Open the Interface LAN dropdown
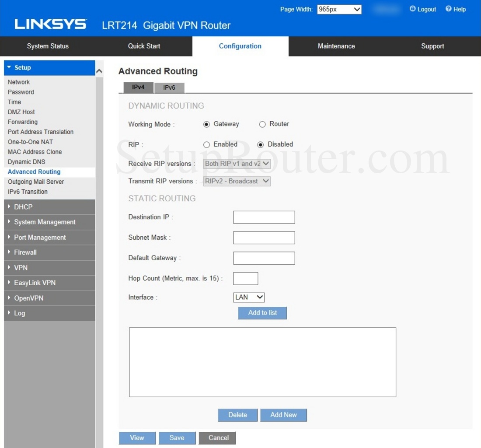Screen dimensions: 481x448 click(x=249, y=297)
